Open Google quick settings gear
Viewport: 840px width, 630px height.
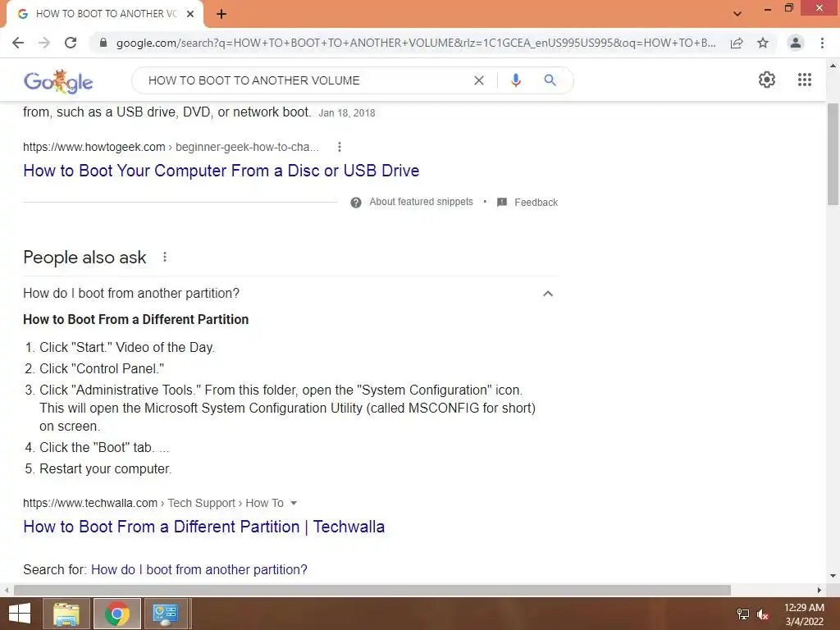coord(767,80)
